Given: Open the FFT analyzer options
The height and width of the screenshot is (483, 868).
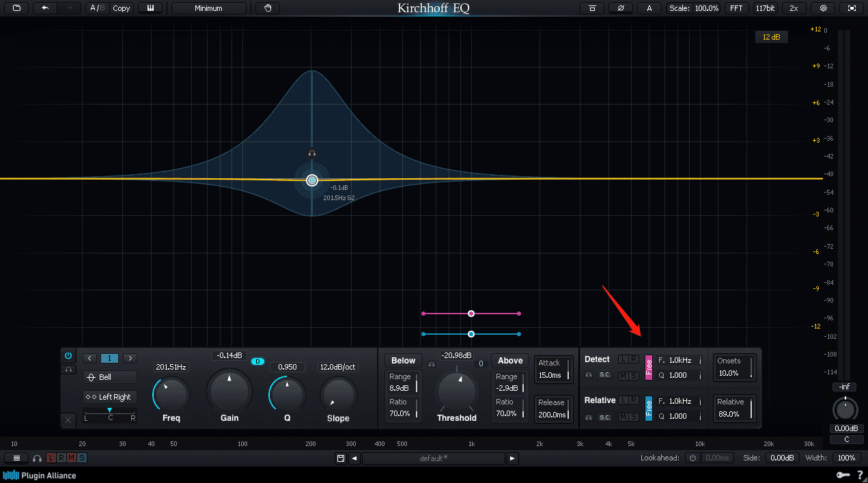Looking at the screenshot, I should coord(736,8).
